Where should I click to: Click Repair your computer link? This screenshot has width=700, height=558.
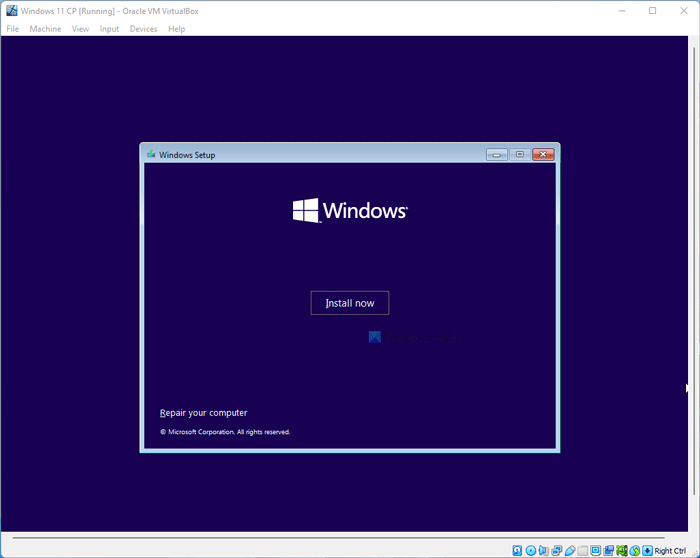(x=204, y=413)
